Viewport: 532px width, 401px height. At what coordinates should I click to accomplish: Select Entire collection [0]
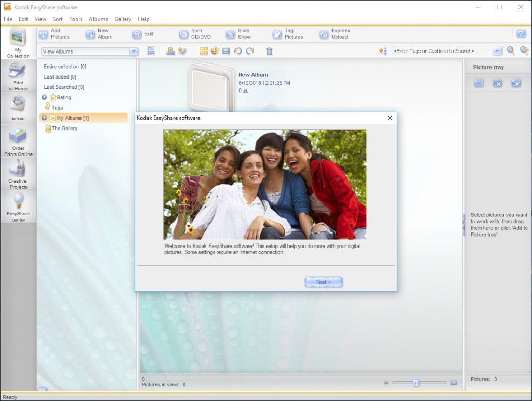click(65, 67)
